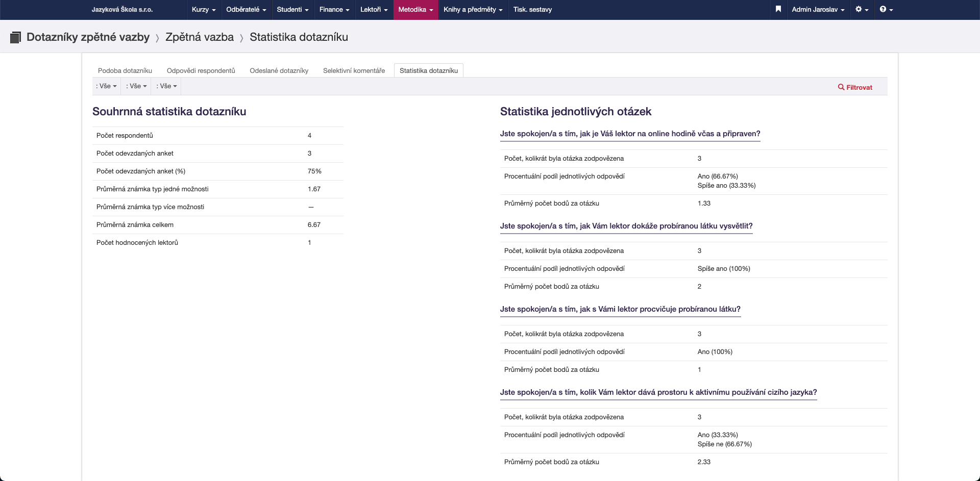Open the Kurzy dropdown menu

[204, 10]
